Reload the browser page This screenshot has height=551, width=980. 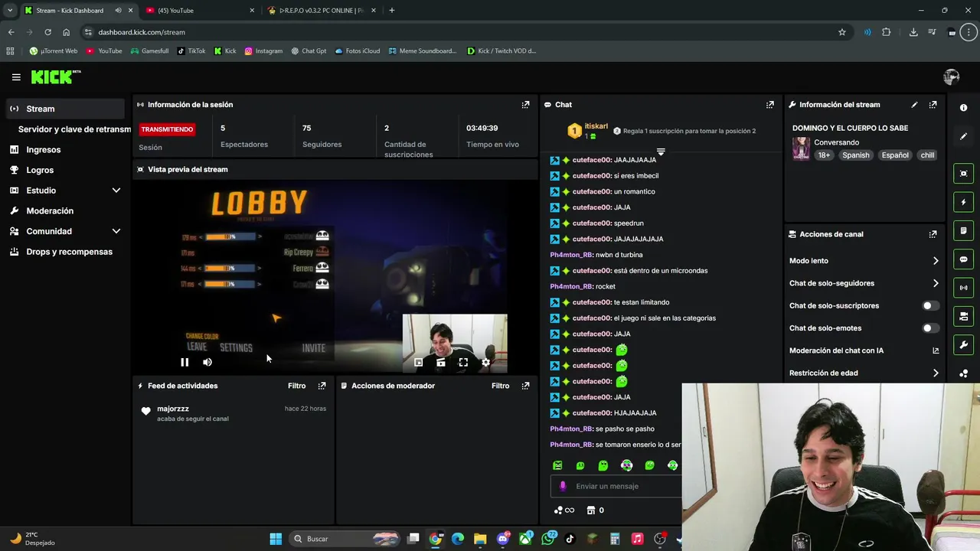tap(47, 32)
